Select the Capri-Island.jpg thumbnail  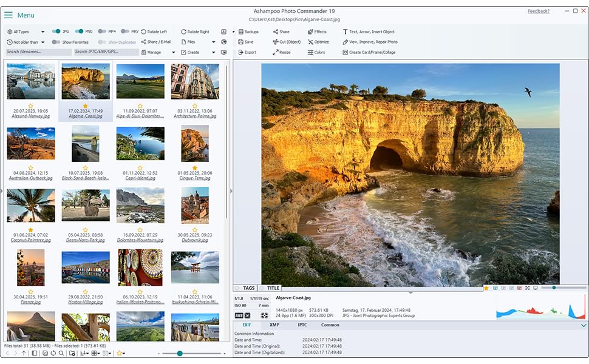coord(140,143)
